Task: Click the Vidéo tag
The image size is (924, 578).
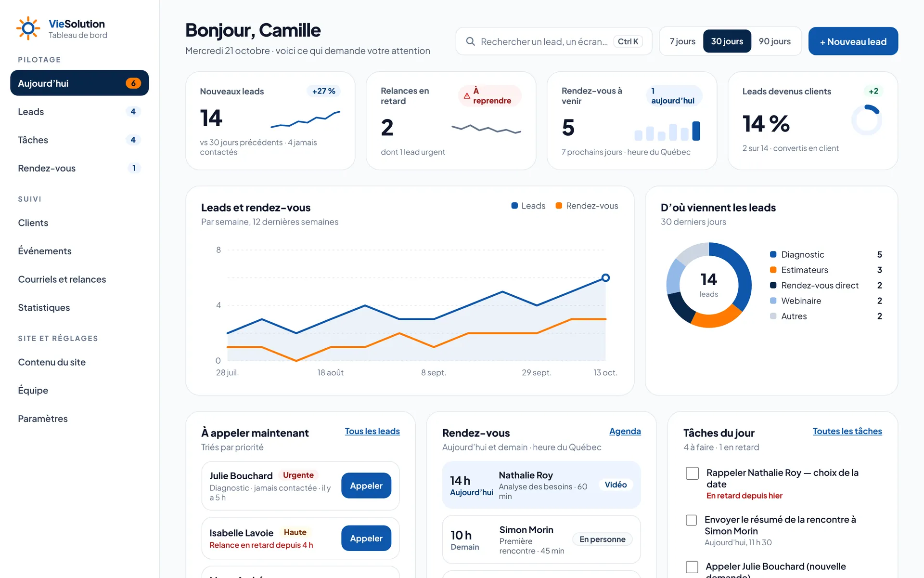Action: [x=616, y=485]
